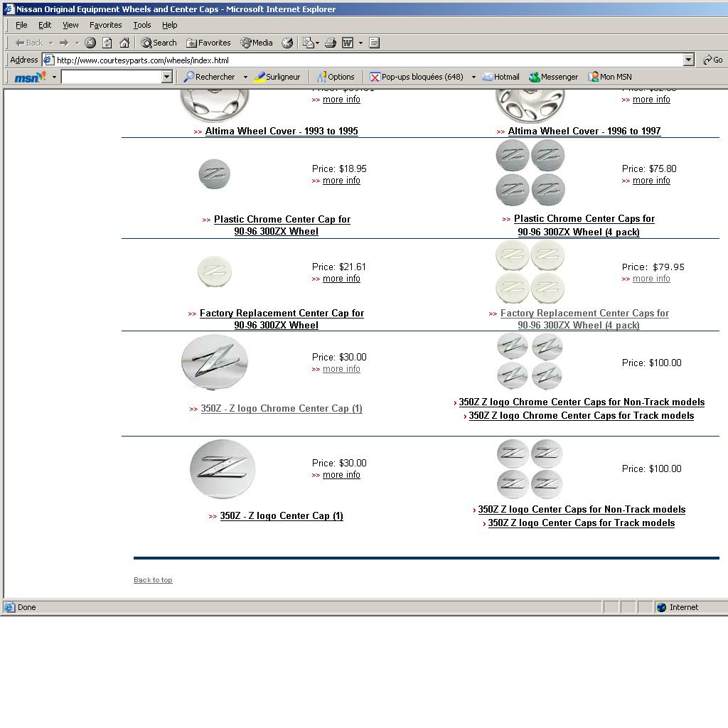The image size is (728, 728).
Task: Click the Go button next to address
Action: coord(712,60)
